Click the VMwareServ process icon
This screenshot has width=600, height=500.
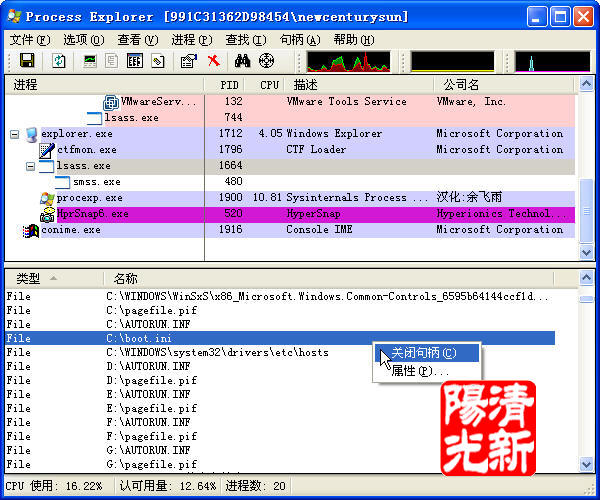[x=111, y=102]
